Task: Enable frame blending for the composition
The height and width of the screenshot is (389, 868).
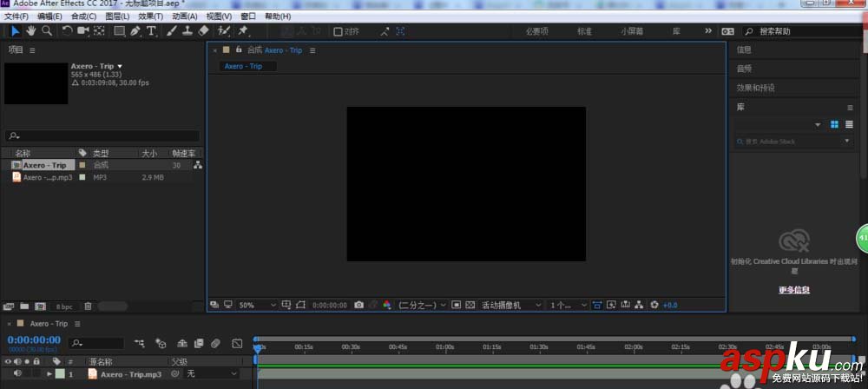Action: [x=199, y=344]
